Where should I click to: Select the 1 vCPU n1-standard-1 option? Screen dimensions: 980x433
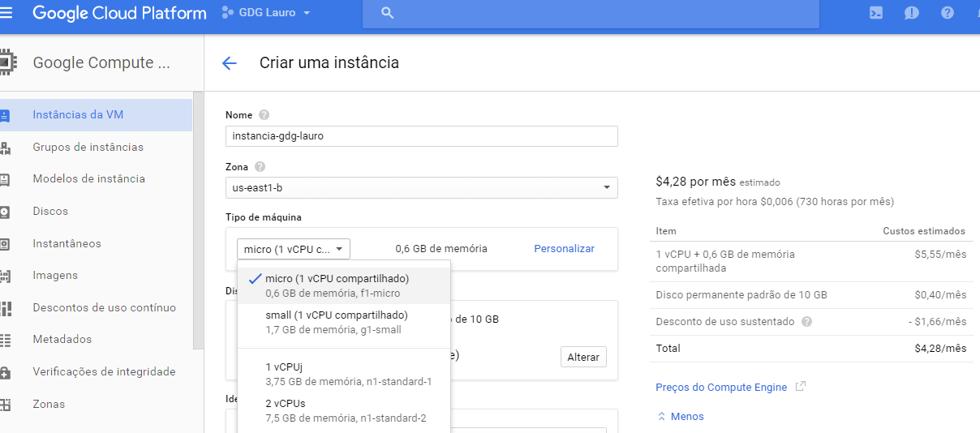[344, 374]
